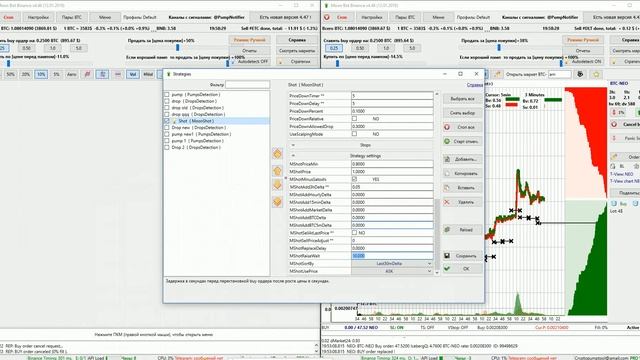640x360 pixels.
Task: Click the MShotRaiseWait value field
Action: [x=392, y=256]
